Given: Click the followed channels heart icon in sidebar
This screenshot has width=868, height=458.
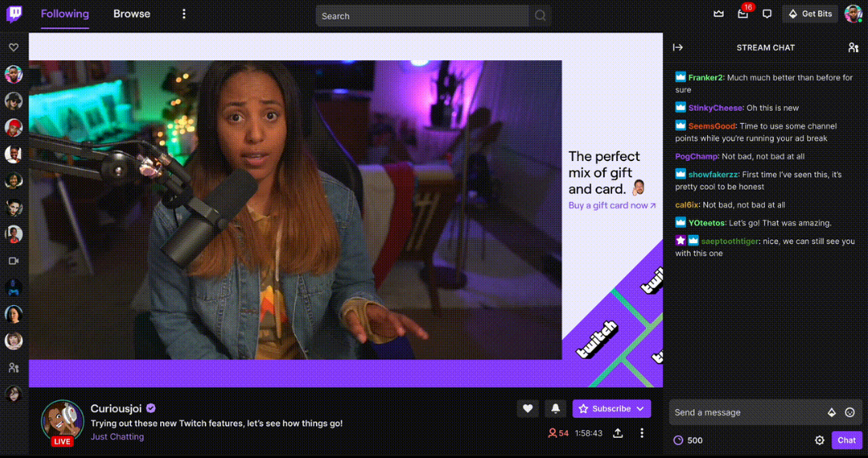Looking at the screenshot, I should pyautogui.click(x=14, y=48).
